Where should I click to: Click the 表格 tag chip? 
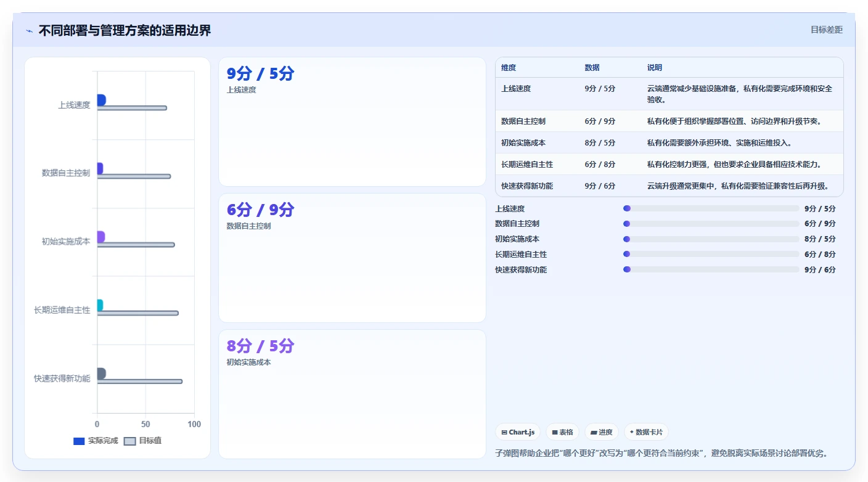(x=562, y=432)
